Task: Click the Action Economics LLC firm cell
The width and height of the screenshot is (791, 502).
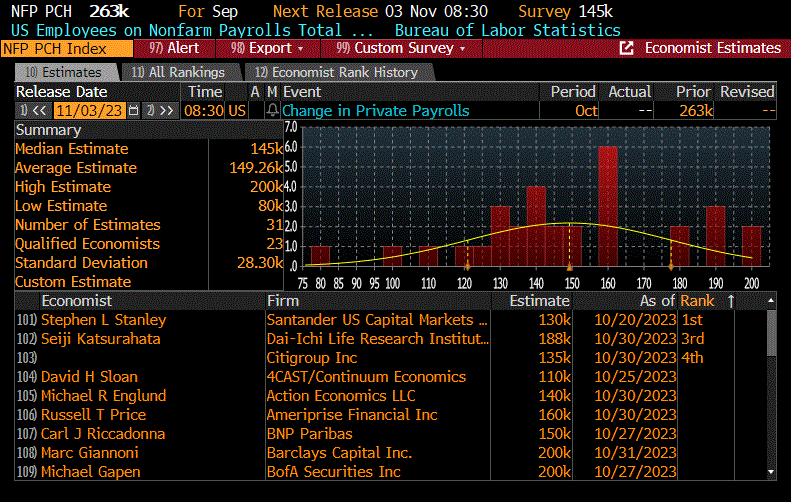Action: (x=341, y=396)
